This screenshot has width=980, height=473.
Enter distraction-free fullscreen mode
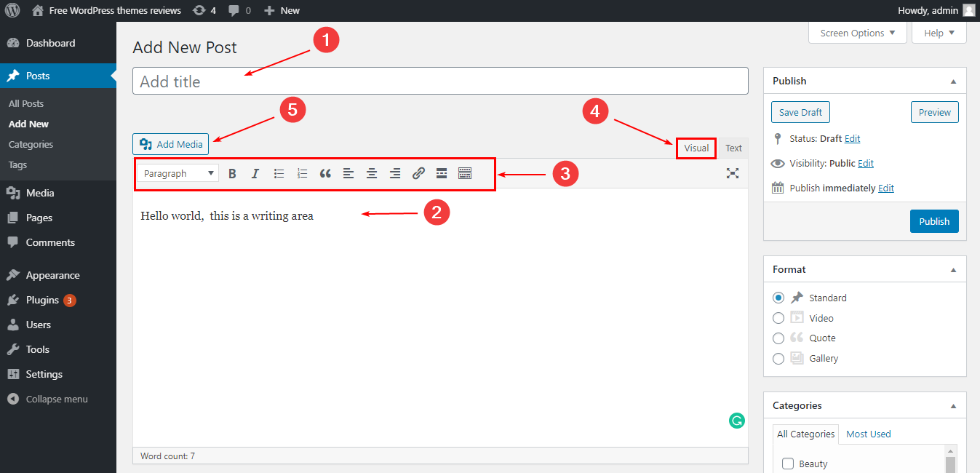(733, 173)
